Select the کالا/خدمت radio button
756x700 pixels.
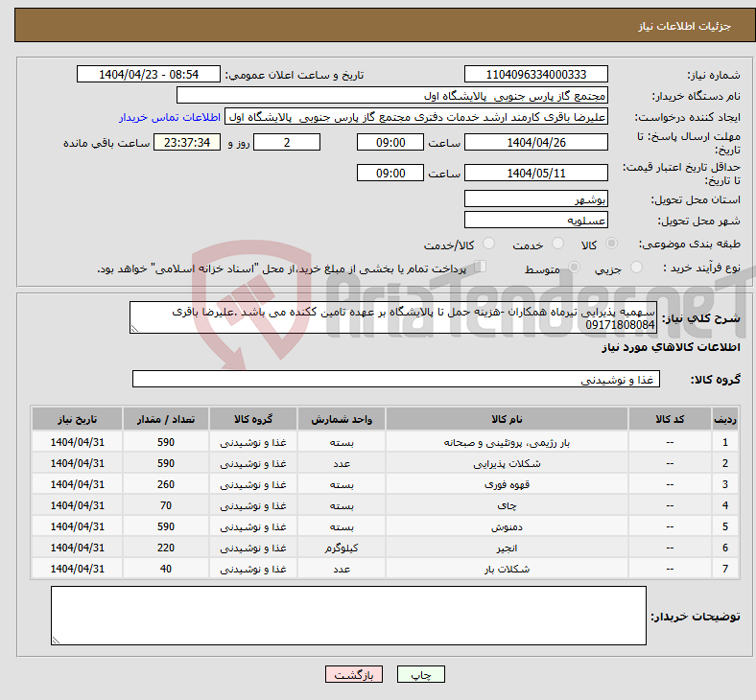[x=489, y=244]
